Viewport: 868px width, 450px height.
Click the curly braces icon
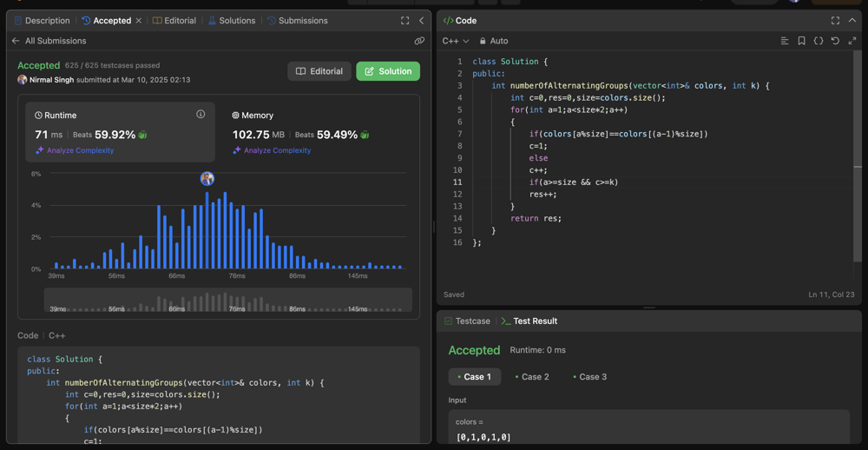(819, 41)
